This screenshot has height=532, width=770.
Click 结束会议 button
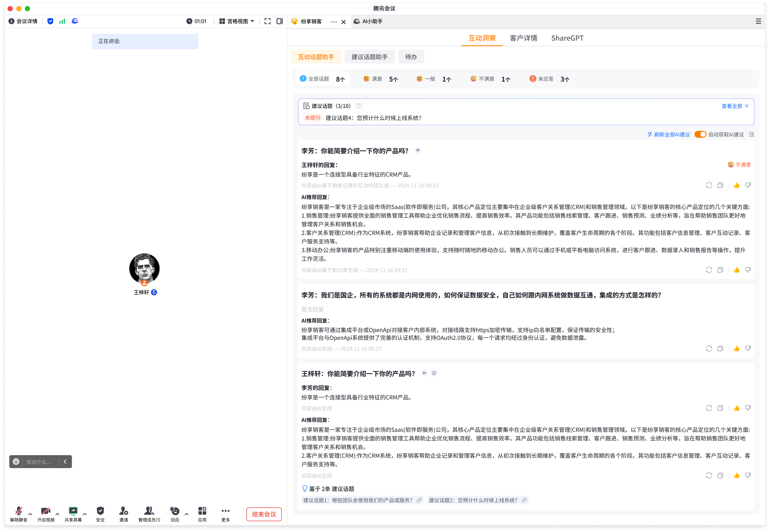[x=264, y=514]
